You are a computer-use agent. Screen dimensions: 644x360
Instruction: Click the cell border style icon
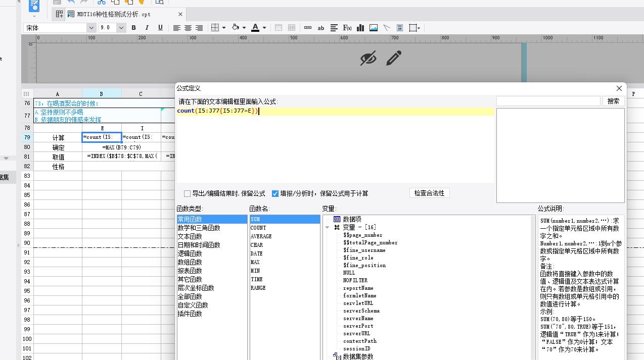(x=215, y=28)
